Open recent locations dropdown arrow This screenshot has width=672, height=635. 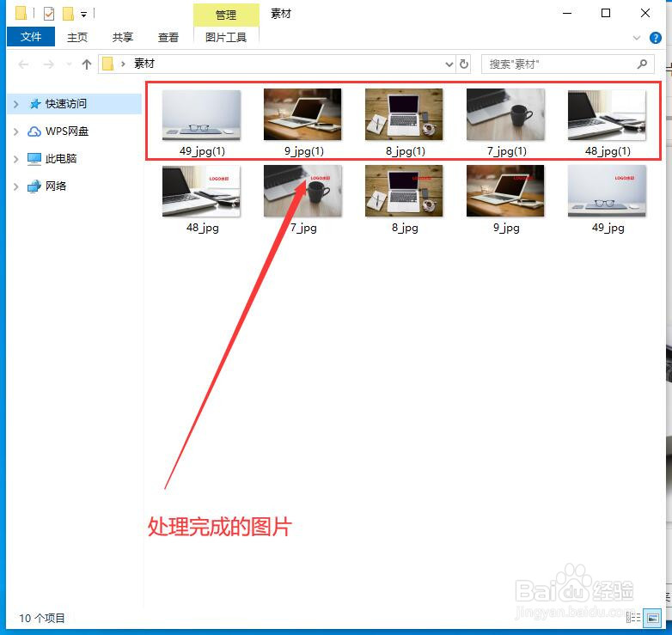[x=69, y=64]
